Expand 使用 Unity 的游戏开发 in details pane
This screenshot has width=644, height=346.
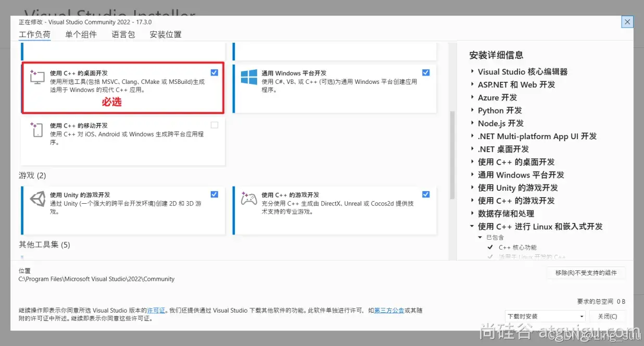[x=472, y=188]
